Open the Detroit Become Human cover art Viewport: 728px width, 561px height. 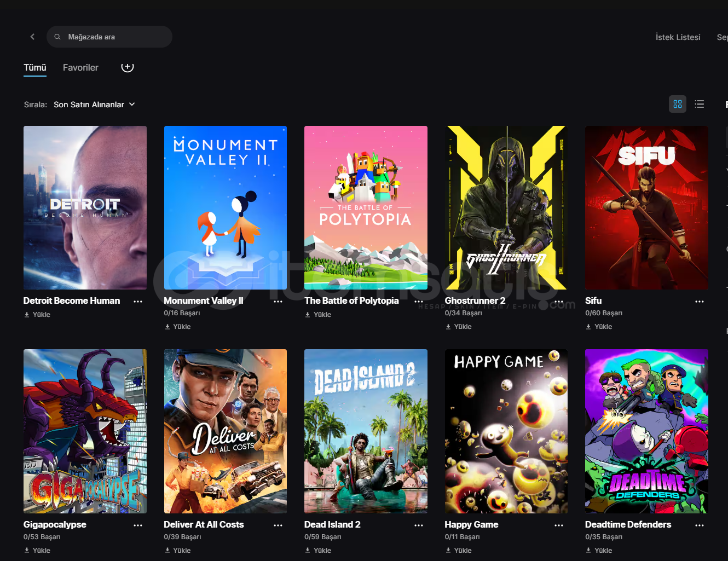click(x=85, y=207)
